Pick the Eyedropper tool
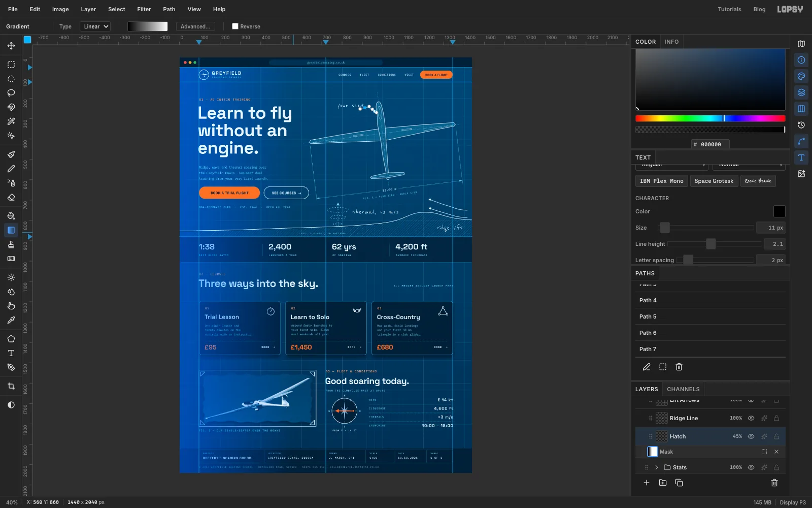The image size is (812, 508). pos(11,320)
